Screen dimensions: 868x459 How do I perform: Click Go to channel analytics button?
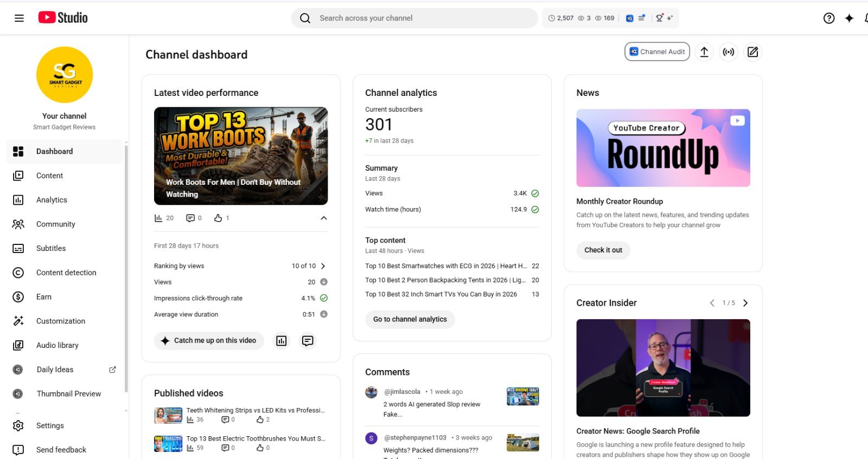410,319
